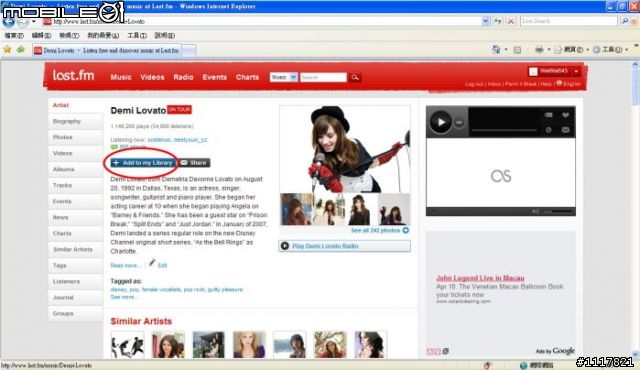
Task: Click the new tab button beside the open tab
Action: pos(189,50)
